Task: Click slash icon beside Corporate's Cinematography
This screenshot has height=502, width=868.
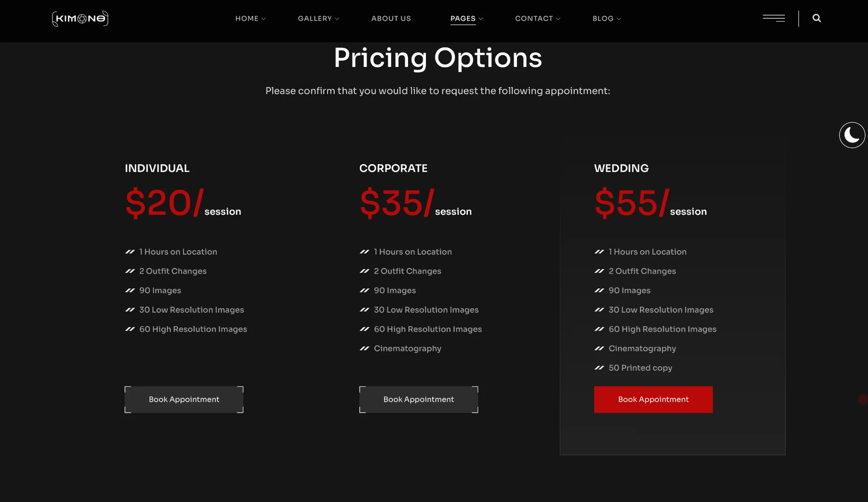Action: (364, 349)
